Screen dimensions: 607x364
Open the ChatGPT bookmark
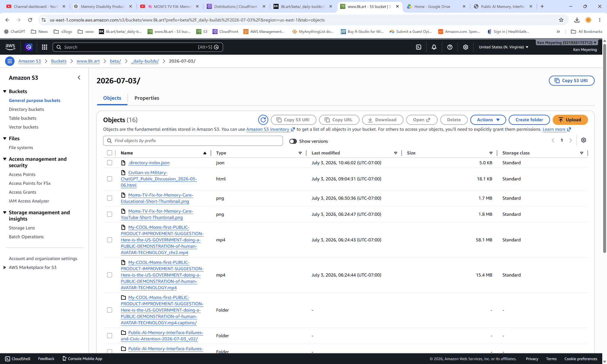coord(15,31)
